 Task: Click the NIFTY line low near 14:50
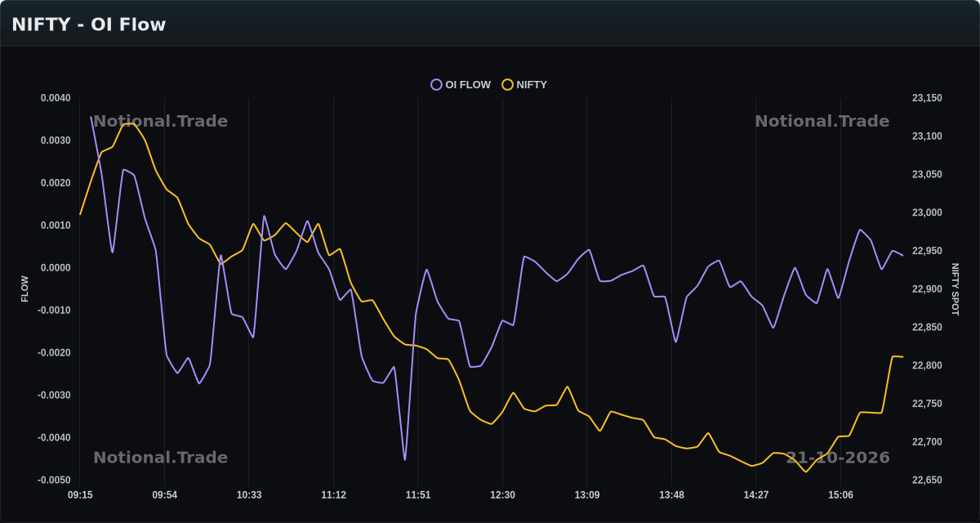pos(805,472)
